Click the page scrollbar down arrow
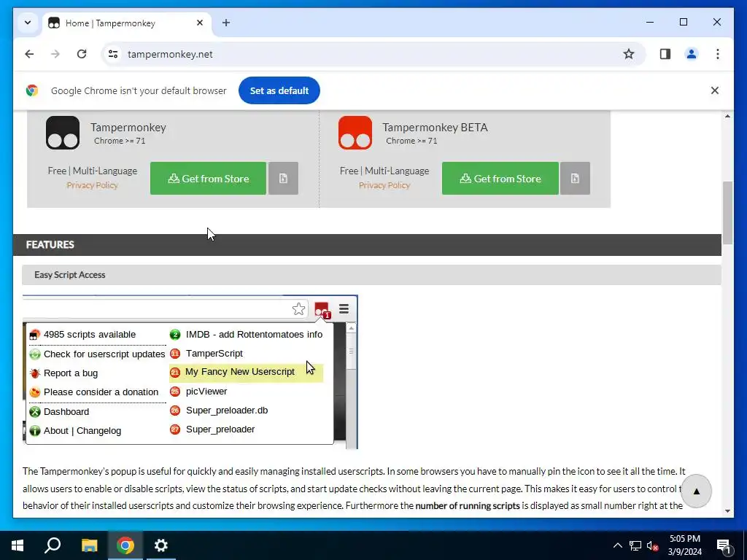 pyautogui.click(x=727, y=511)
